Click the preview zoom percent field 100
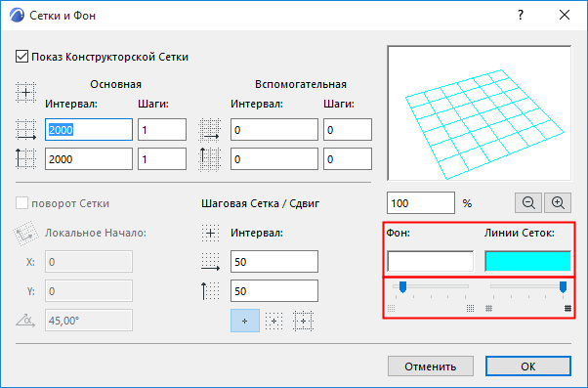Image resolution: width=588 pixels, height=388 pixels. (x=421, y=203)
